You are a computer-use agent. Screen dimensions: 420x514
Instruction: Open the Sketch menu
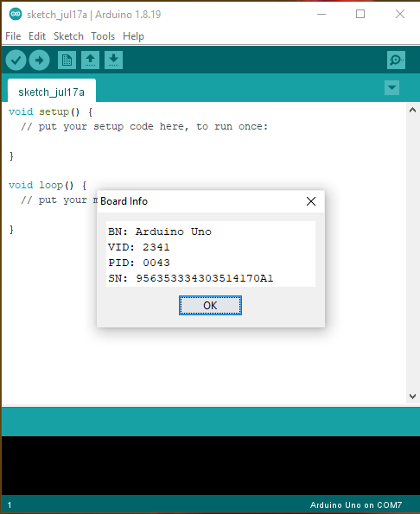point(68,36)
